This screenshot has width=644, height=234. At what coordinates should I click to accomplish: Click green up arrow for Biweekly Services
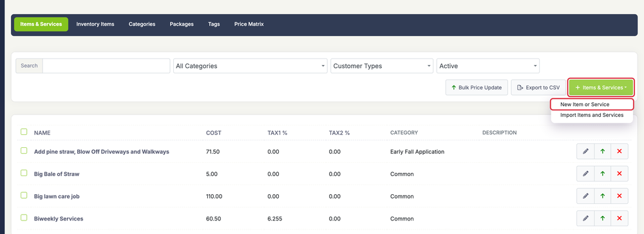click(x=603, y=219)
